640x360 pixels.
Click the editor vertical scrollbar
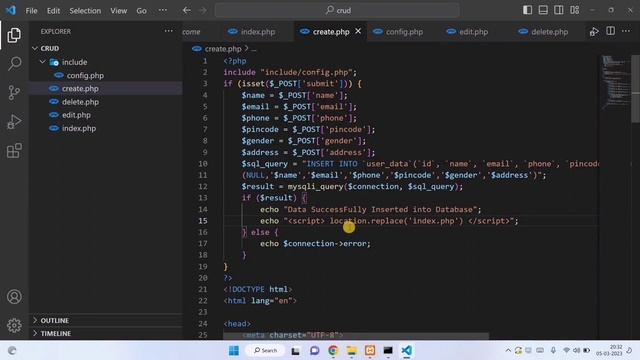click(636, 88)
